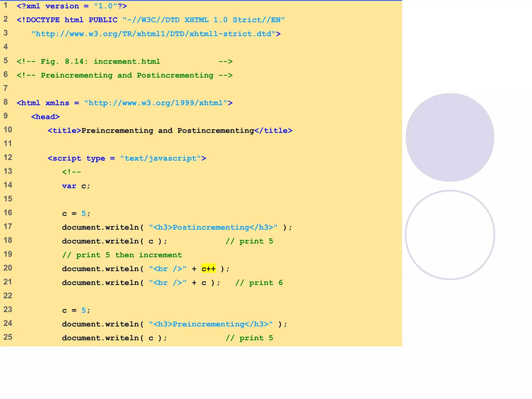The width and height of the screenshot is (532, 399).
Task: Click the script type tag on line 12
Action: [77, 158]
